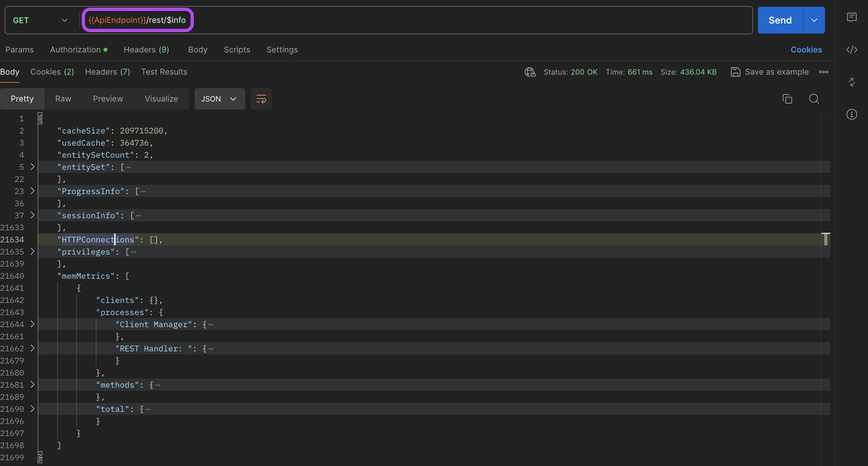Click the "processes" key
Screen dimensions: 868x466
[x=122, y=312]
